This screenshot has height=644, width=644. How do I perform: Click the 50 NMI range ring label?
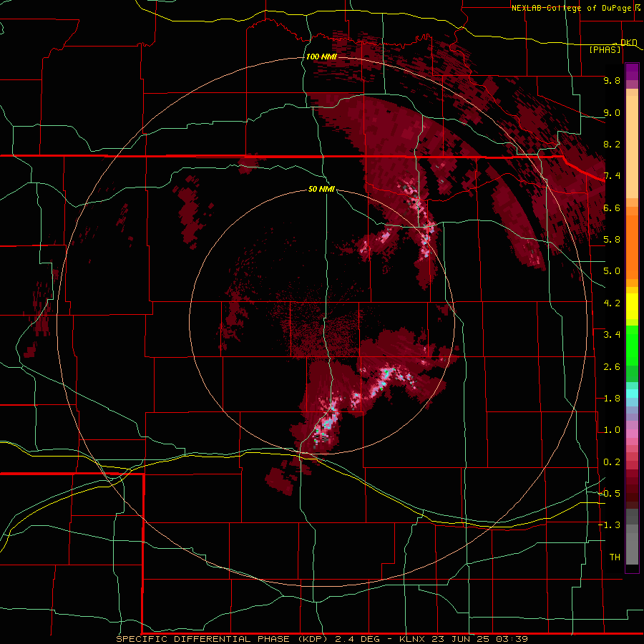pyautogui.click(x=321, y=189)
